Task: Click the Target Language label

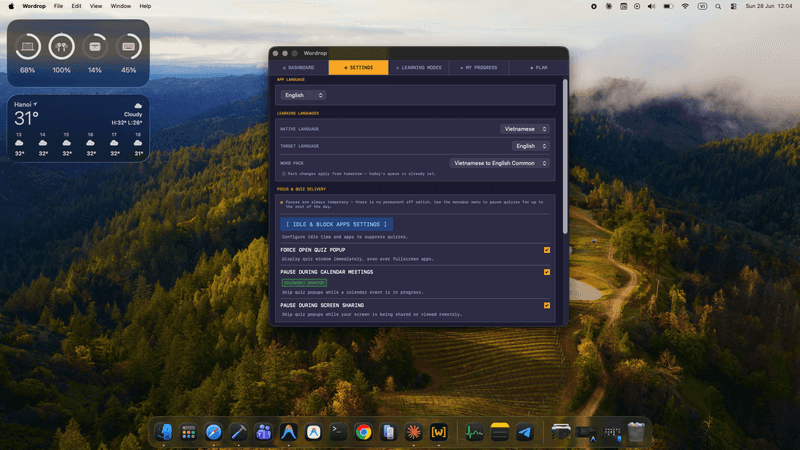Action: pyautogui.click(x=299, y=146)
